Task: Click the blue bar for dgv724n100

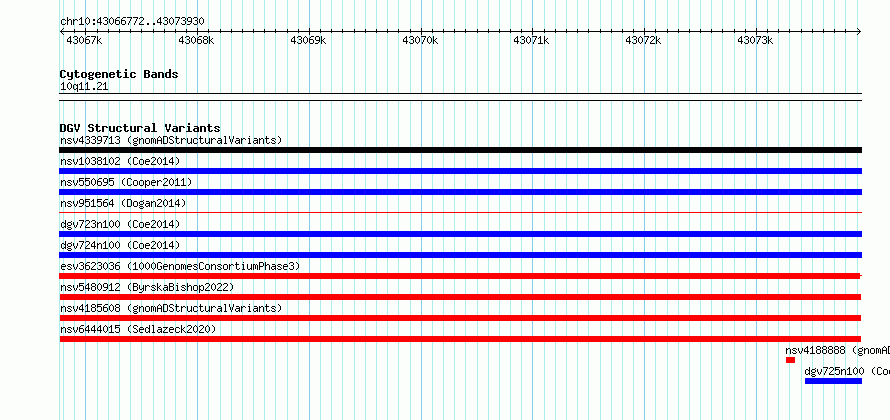Action: (460, 255)
